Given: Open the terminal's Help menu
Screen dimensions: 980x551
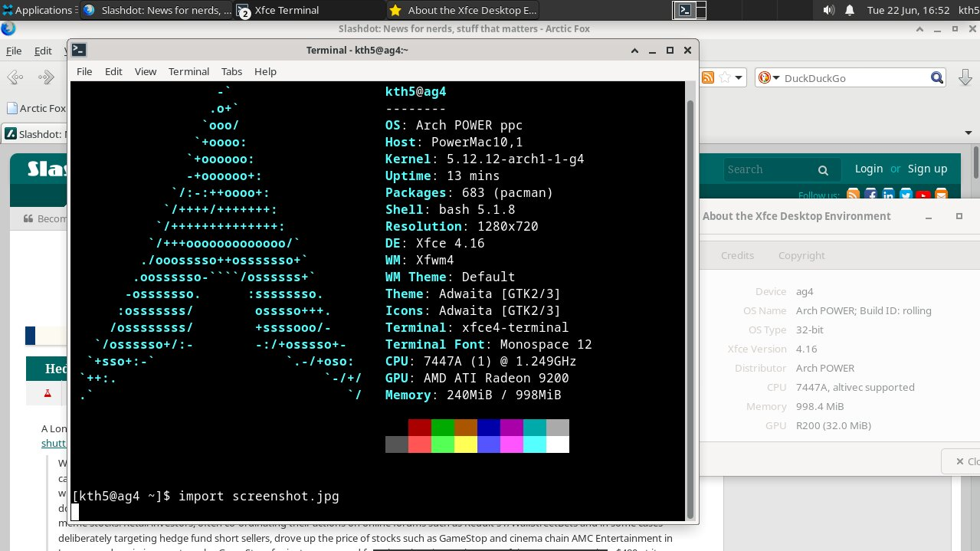Looking at the screenshot, I should (x=265, y=71).
